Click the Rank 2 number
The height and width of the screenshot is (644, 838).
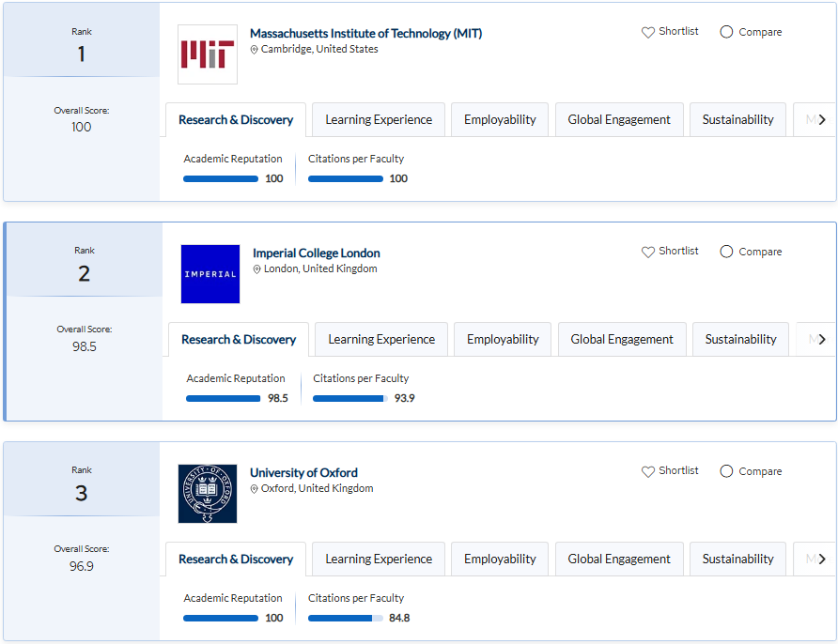coord(84,273)
